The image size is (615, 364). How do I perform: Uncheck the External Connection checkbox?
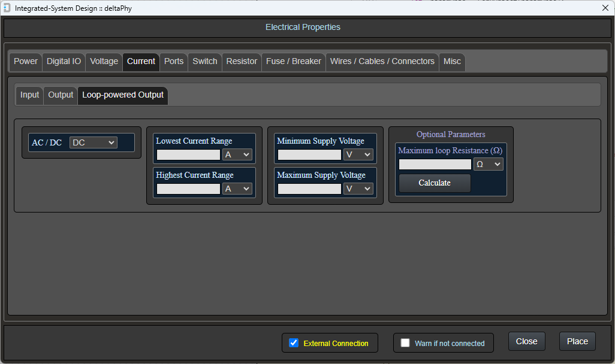pyautogui.click(x=294, y=343)
